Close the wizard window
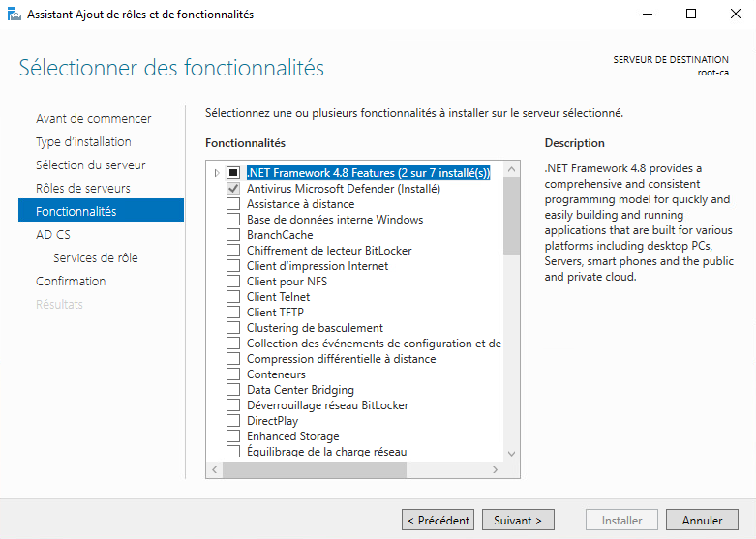756x539 pixels. coord(736,14)
